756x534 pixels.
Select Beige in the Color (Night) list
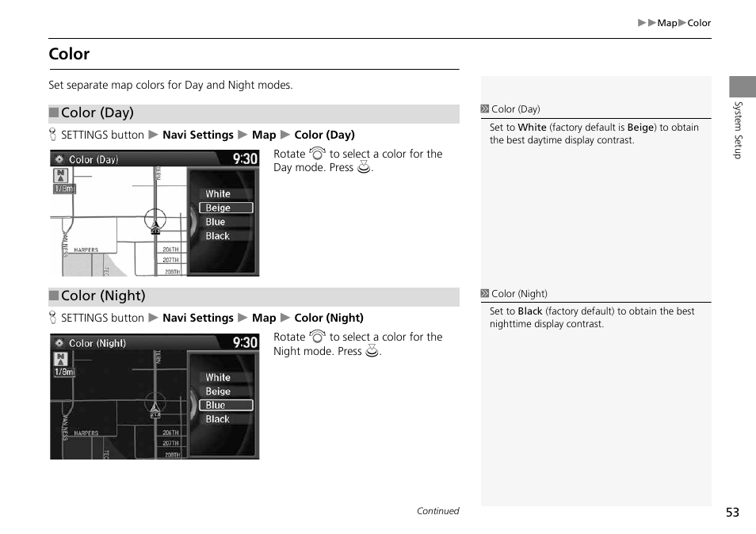pyautogui.click(x=226, y=391)
